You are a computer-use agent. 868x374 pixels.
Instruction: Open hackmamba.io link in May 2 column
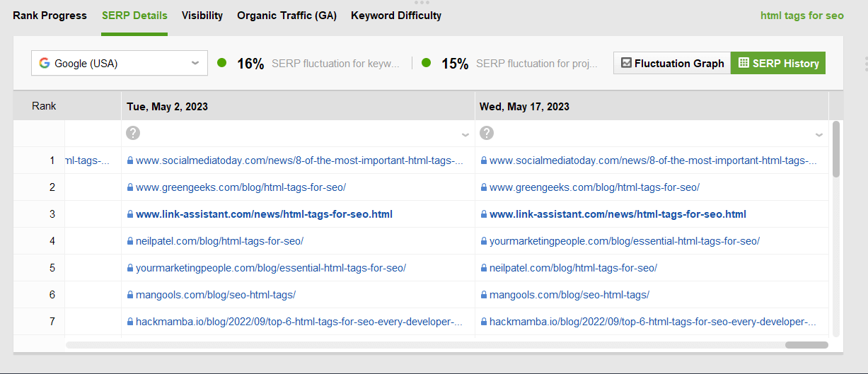pyautogui.click(x=299, y=322)
